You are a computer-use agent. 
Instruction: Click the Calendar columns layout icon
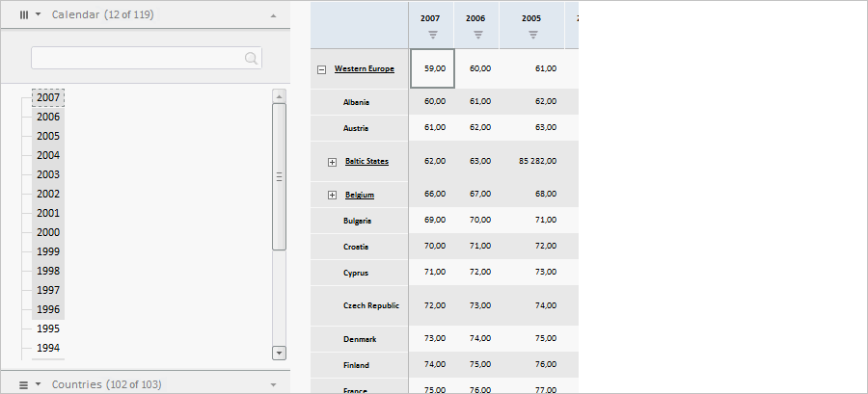point(24,15)
